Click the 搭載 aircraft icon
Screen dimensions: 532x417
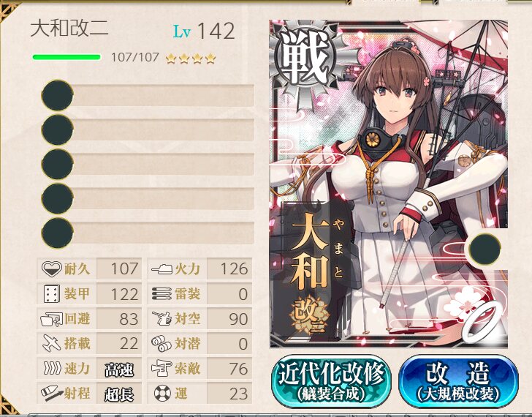(52, 343)
